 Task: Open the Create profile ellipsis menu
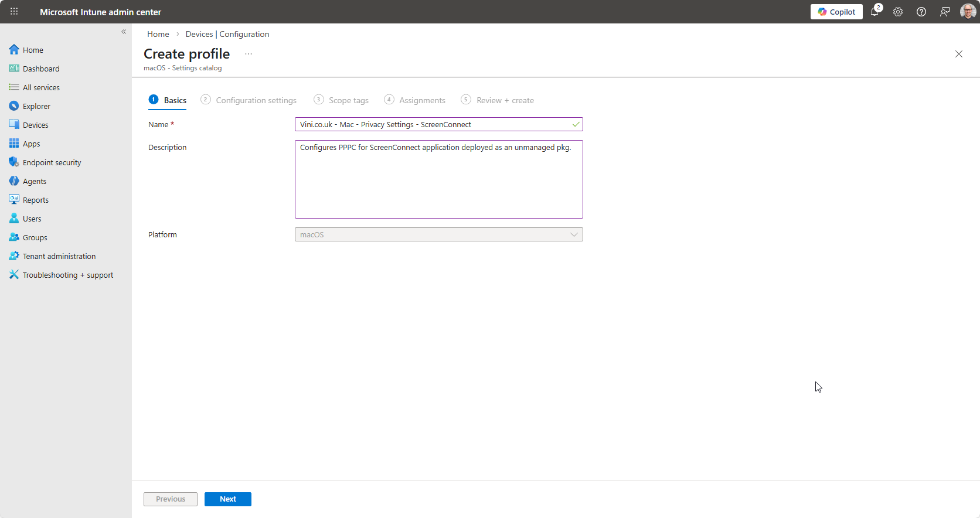pyautogui.click(x=249, y=54)
